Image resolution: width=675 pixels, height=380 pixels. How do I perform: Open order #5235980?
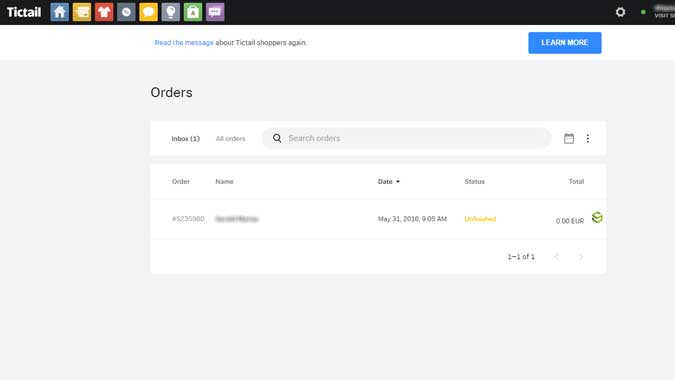[x=188, y=219]
